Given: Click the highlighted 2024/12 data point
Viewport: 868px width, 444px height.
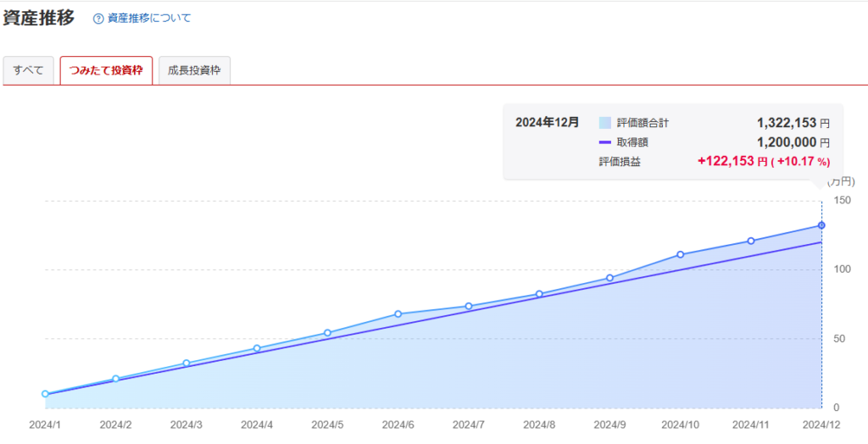Looking at the screenshot, I should pyautogui.click(x=821, y=225).
